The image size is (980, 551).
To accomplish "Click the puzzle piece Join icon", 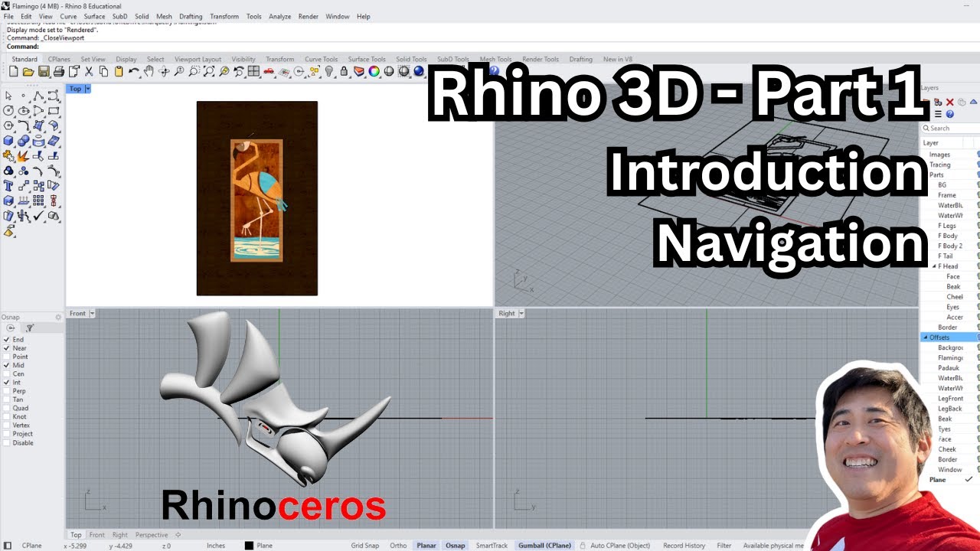I will (x=8, y=155).
